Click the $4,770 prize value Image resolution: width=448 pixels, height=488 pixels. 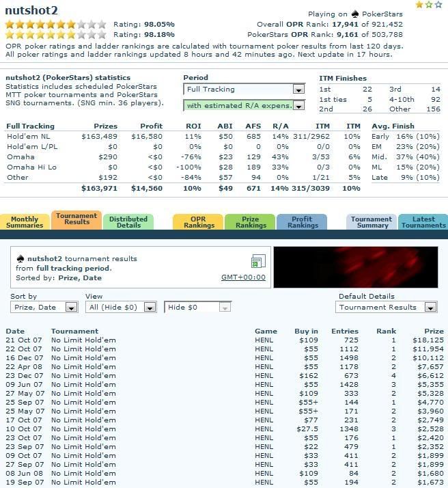(x=431, y=403)
